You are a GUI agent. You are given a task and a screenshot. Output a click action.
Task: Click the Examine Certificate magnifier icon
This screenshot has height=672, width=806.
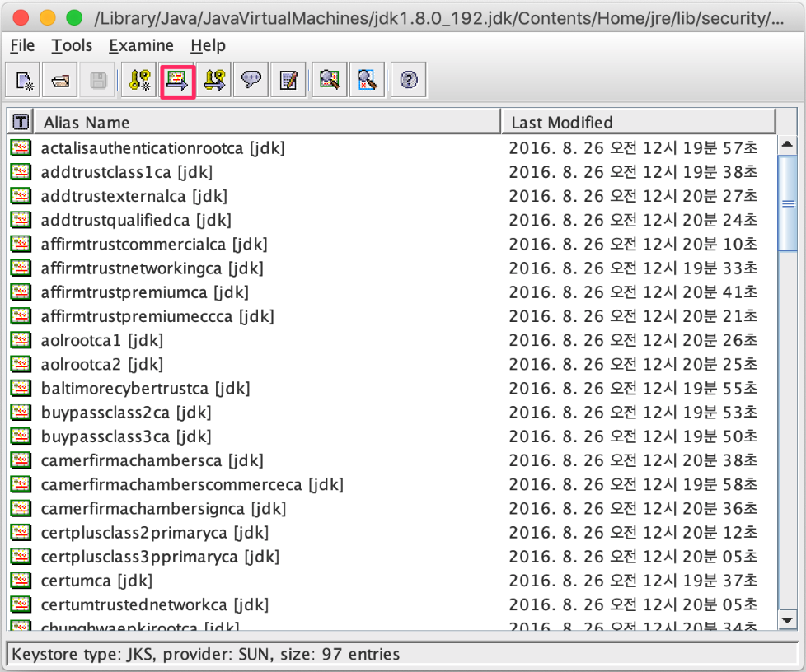click(330, 80)
